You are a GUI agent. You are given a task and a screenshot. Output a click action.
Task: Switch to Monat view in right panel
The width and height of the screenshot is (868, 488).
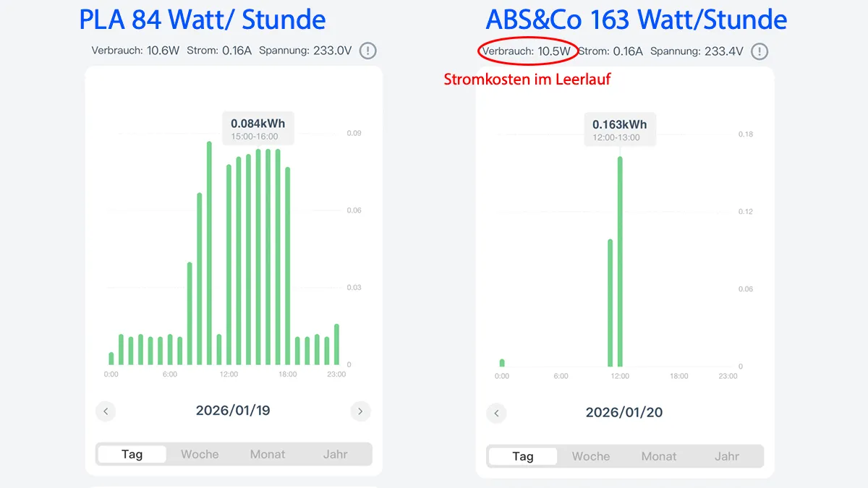point(659,456)
